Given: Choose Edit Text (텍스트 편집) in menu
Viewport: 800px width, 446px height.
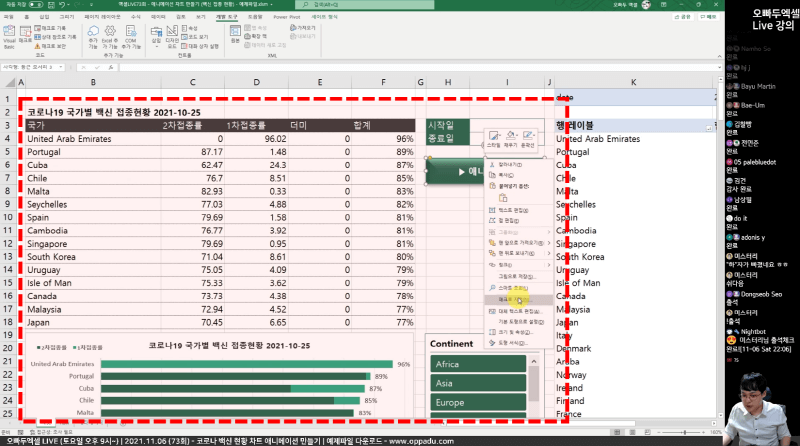Looking at the screenshot, I should click(x=518, y=210).
